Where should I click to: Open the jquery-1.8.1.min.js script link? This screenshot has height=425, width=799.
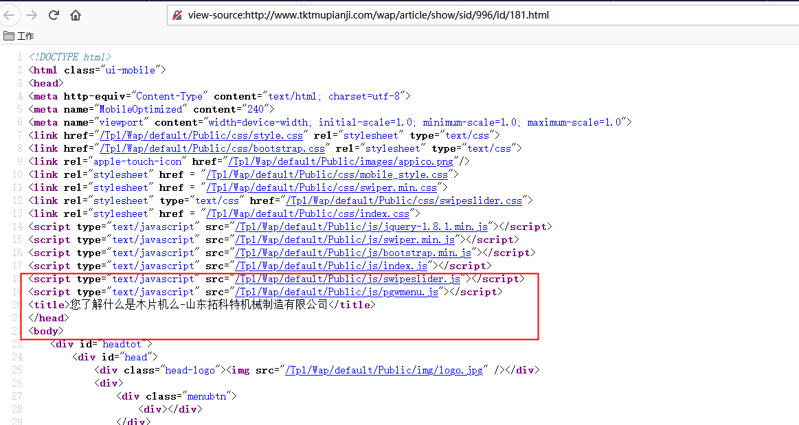[x=361, y=227]
